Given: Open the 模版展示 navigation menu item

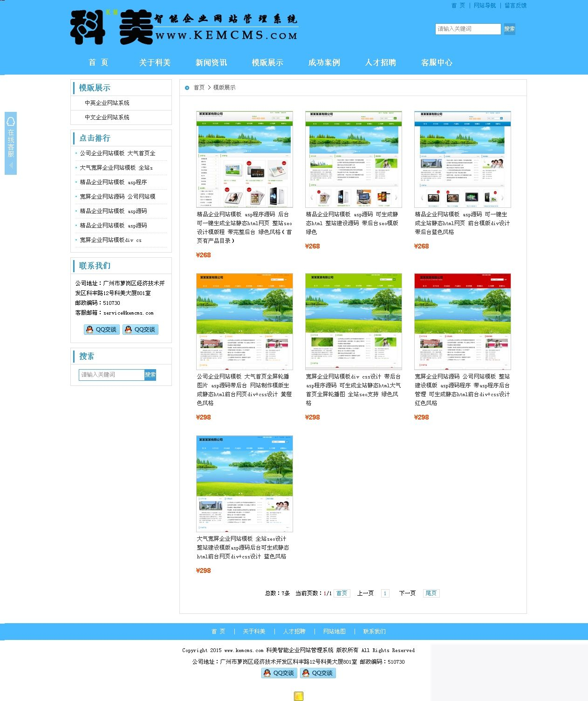Looking at the screenshot, I should pos(268,62).
